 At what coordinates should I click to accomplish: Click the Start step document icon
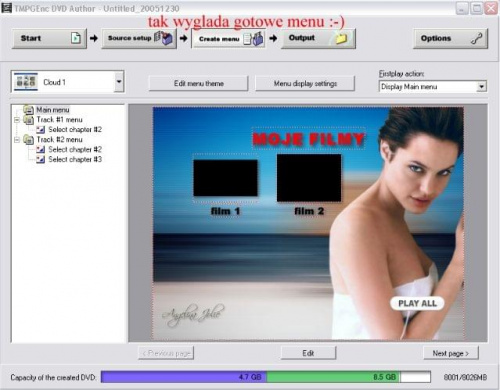[x=76, y=38]
